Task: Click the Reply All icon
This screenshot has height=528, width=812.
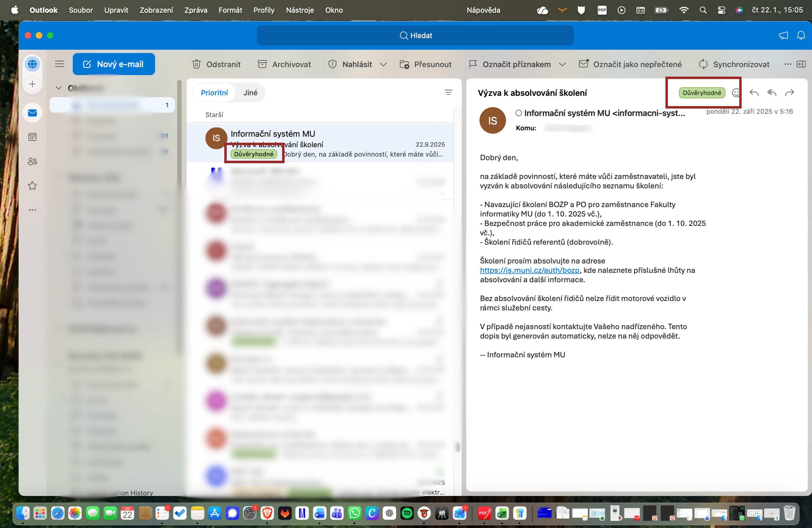Action: point(772,93)
